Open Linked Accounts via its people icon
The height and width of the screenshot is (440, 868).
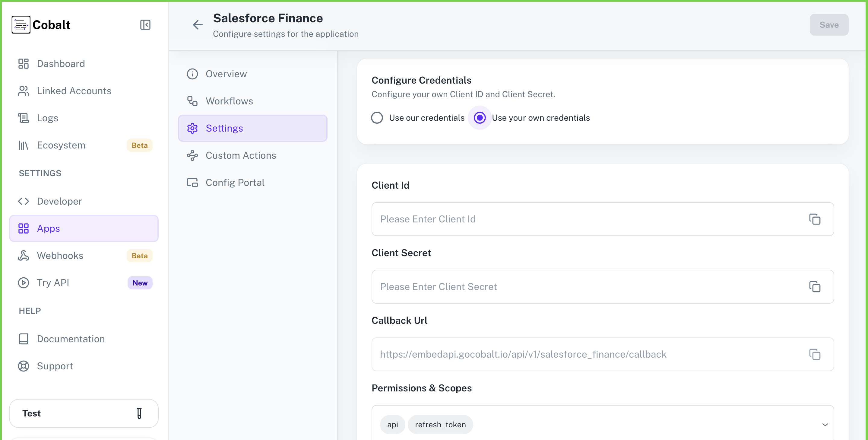pyautogui.click(x=23, y=90)
